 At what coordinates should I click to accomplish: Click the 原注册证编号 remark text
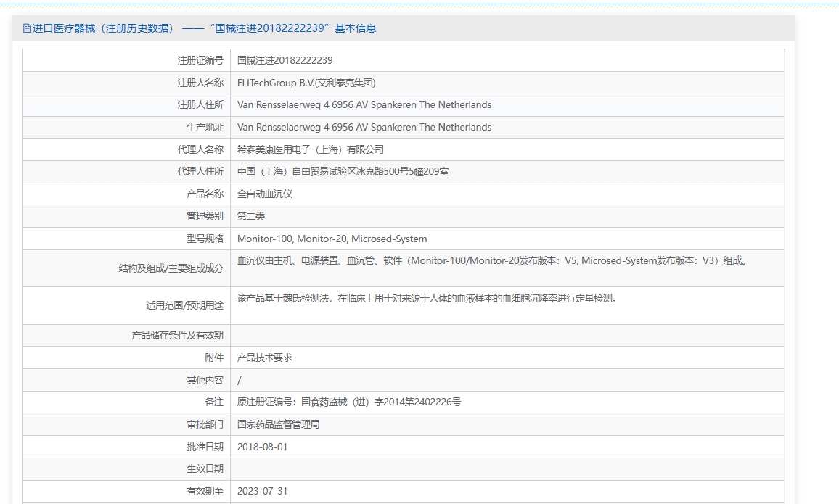[349, 402]
